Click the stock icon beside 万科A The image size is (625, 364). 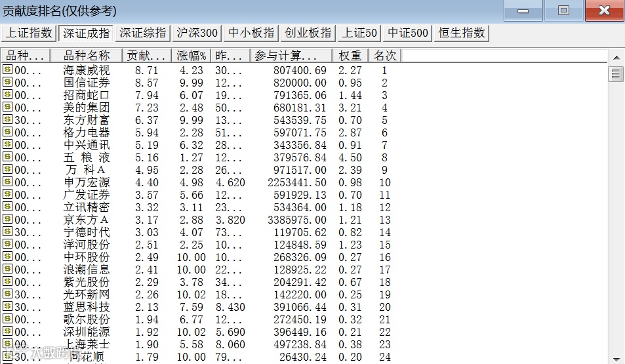[x=8, y=169]
